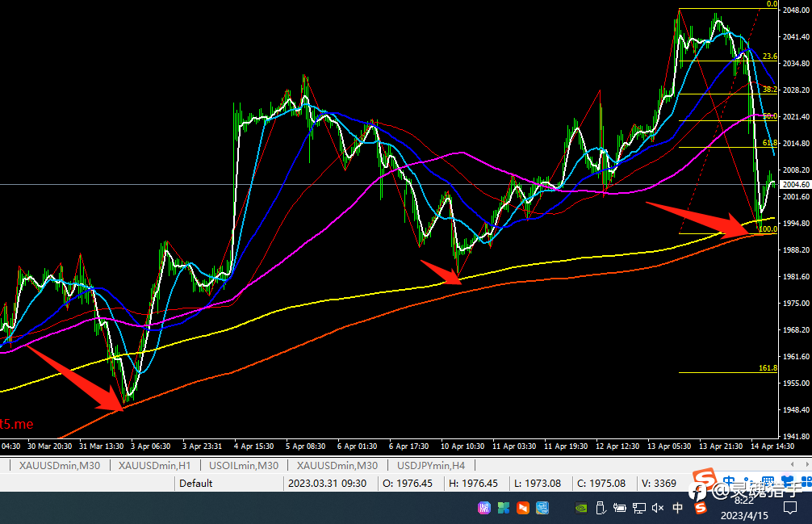Switch to the XAUUSDmin,H1 chart tab
The image size is (812, 524).
[x=154, y=466]
